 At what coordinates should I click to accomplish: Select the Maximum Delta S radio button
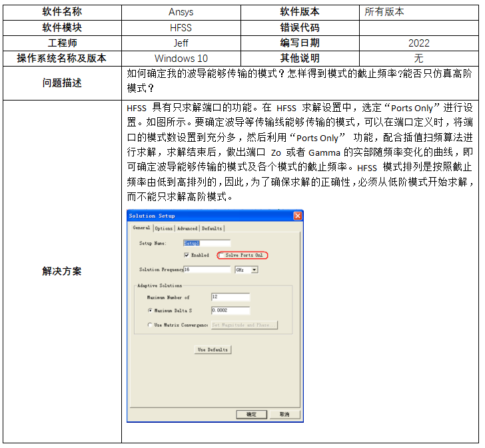[149, 311]
